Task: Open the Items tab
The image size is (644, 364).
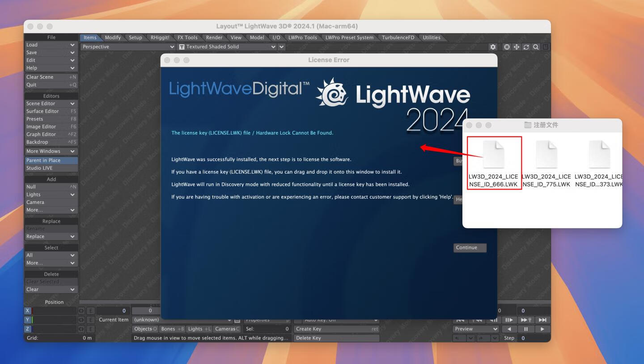Action: 90,38
